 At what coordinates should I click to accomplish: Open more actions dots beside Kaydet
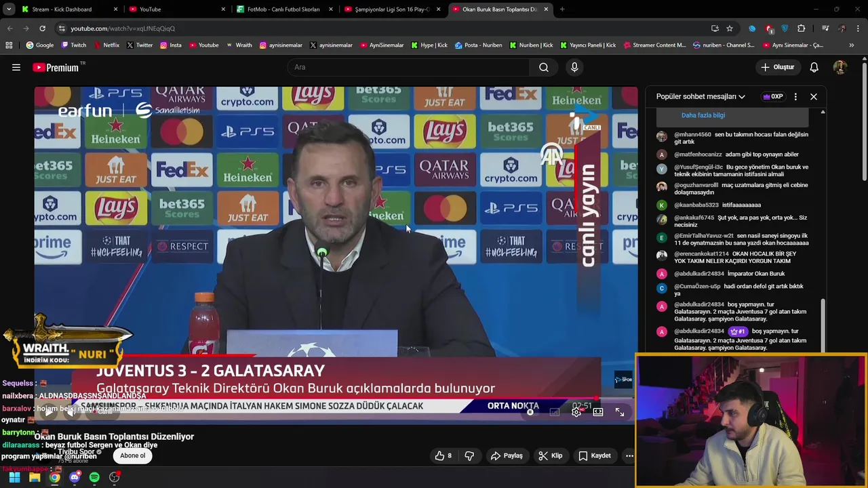[x=629, y=455]
